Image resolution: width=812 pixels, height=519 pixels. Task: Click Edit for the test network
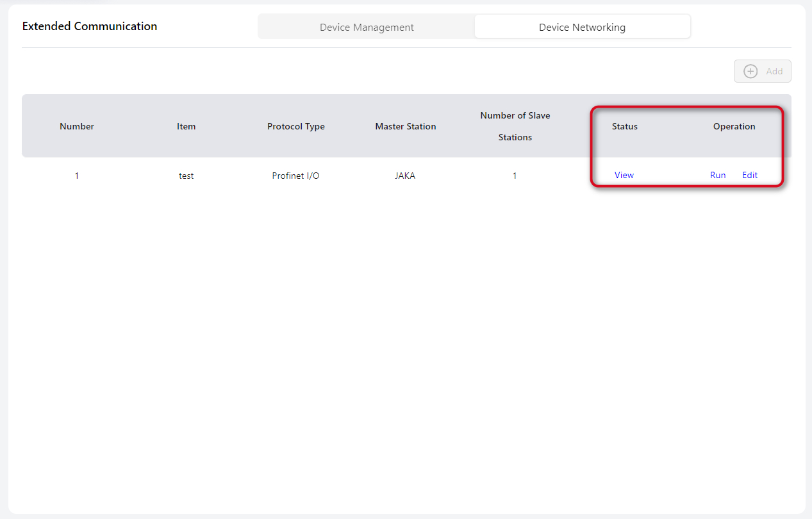coord(750,175)
